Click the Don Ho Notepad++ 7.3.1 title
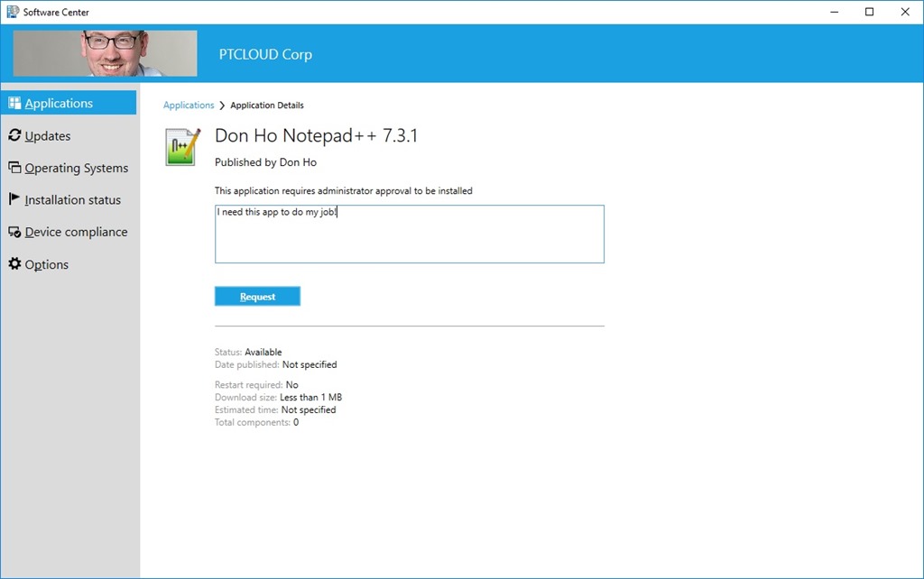The height and width of the screenshot is (579, 924). (317, 135)
